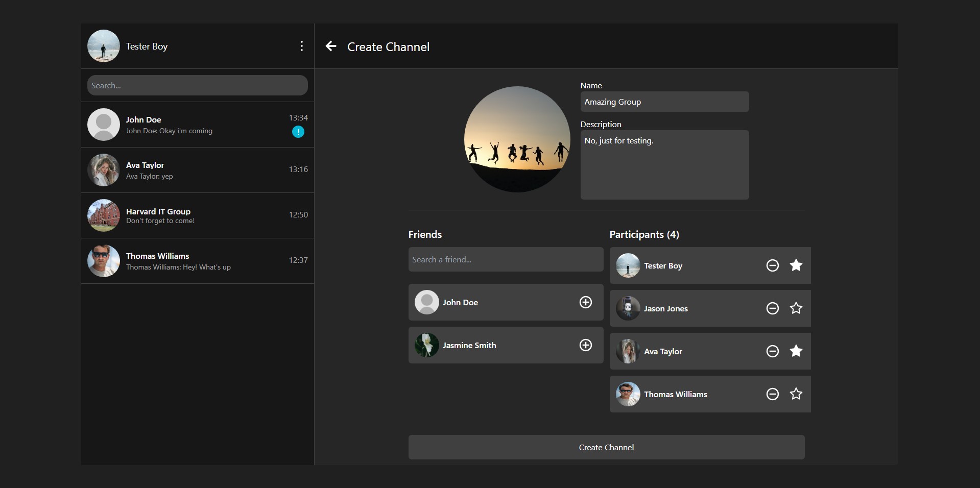Click the 12:37 timestamp on Thomas Williams chat

tap(298, 260)
